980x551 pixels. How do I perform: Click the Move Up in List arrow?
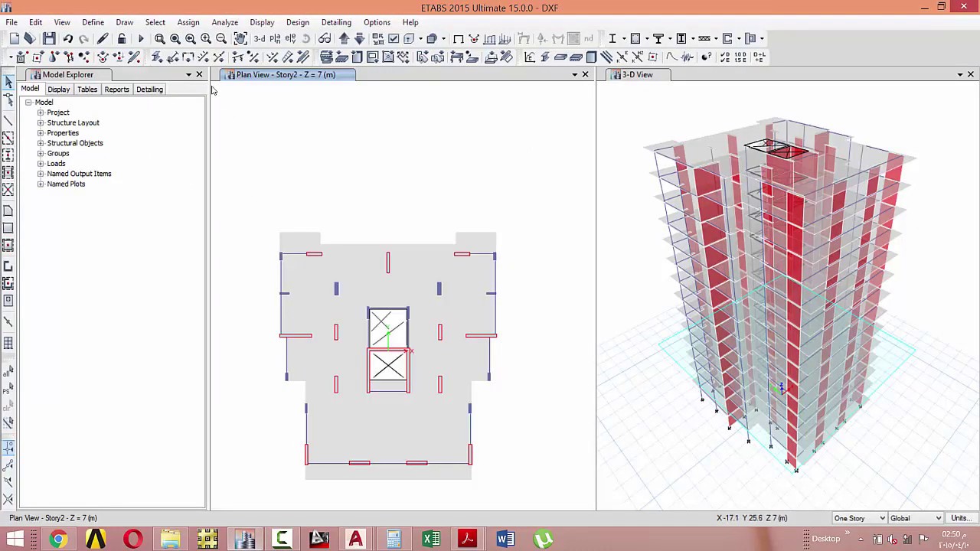pos(344,38)
